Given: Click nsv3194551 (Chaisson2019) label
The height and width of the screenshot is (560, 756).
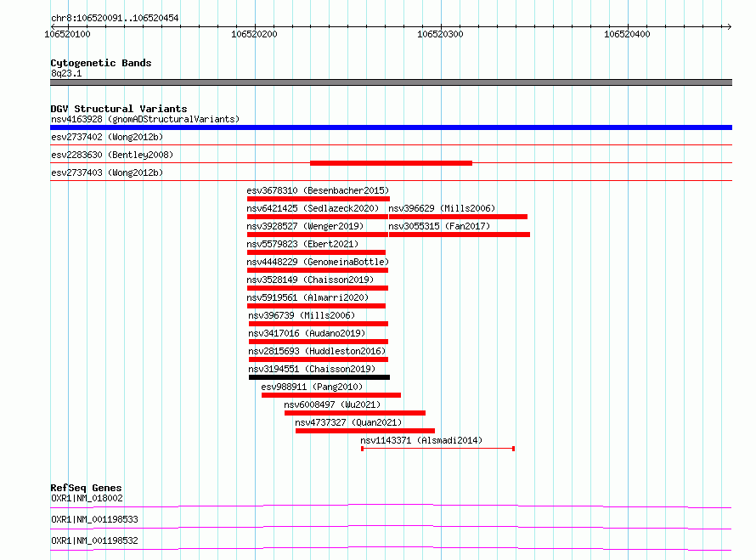Looking at the screenshot, I should 312,369.
